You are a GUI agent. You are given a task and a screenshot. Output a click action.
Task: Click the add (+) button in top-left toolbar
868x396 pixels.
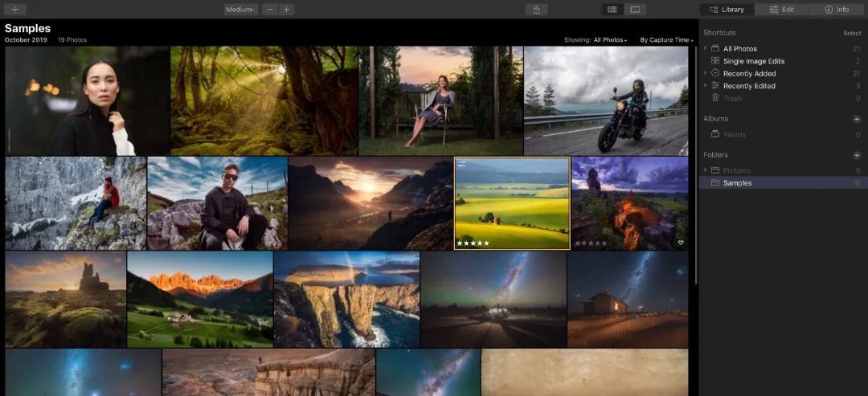tap(15, 10)
